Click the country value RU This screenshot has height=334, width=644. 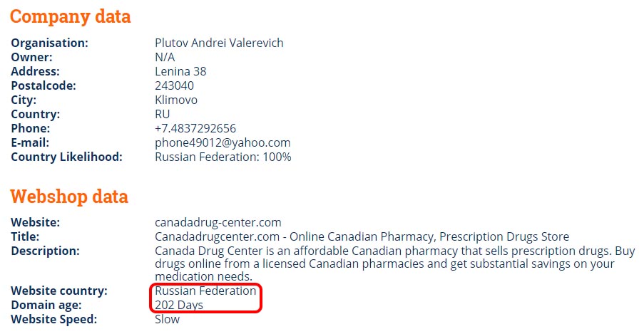tap(162, 114)
